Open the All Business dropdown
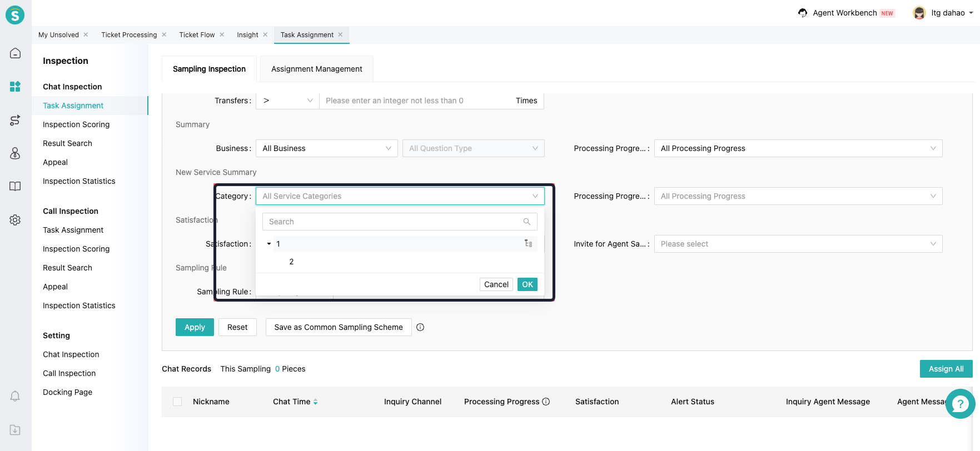 tap(326, 148)
